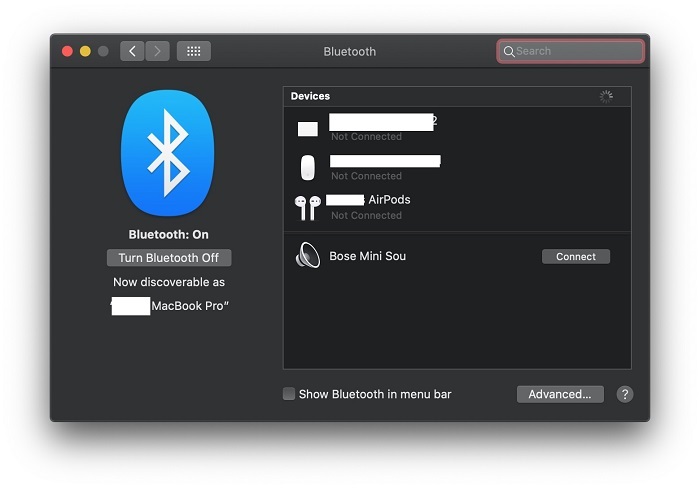Image resolution: width=700 pixels, height=488 pixels.
Task: Open Advanced Bluetooth options
Action: (560, 394)
